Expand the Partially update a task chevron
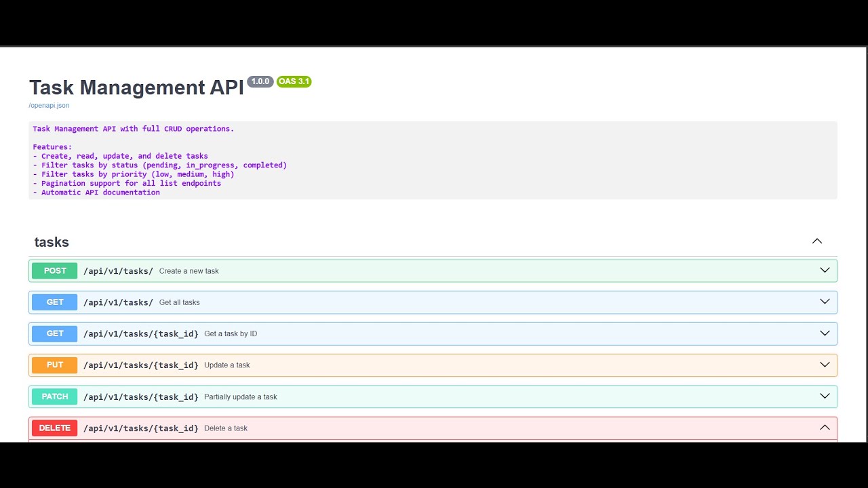Viewport: 868px width, 488px height. pyautogui.click(x=825, y=396)
